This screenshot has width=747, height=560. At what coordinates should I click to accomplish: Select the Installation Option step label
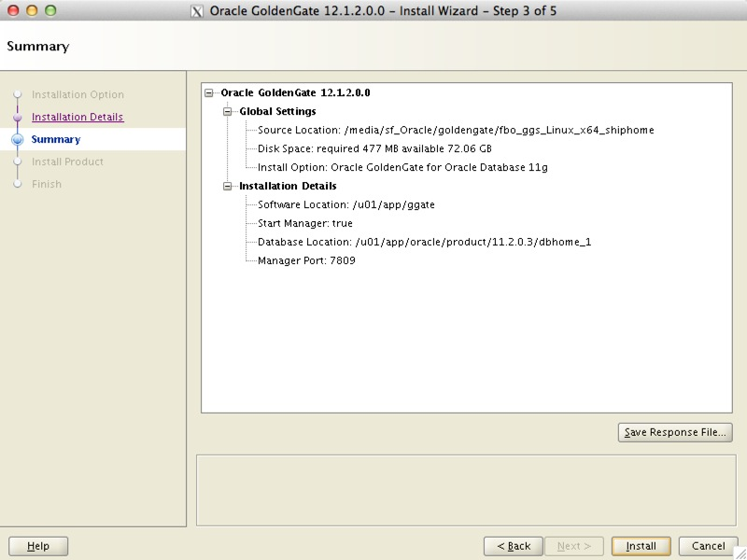pyautogui.click(x=78, y=94)
